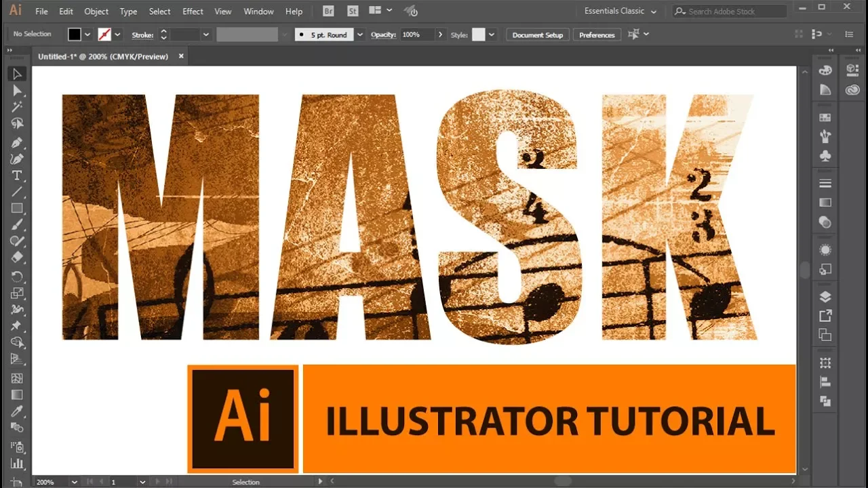
Task: Open Adobe Bridge via Br icon
Action: (328, 11)
